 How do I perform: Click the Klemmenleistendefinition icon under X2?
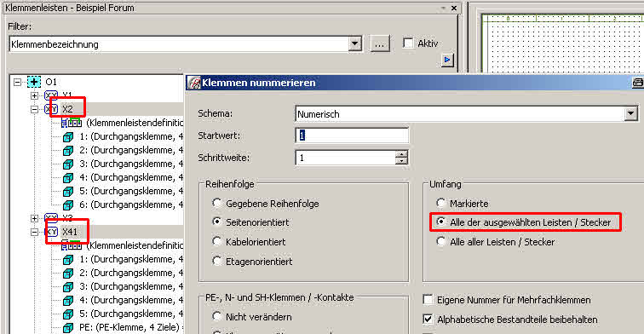tap(72, 122)
